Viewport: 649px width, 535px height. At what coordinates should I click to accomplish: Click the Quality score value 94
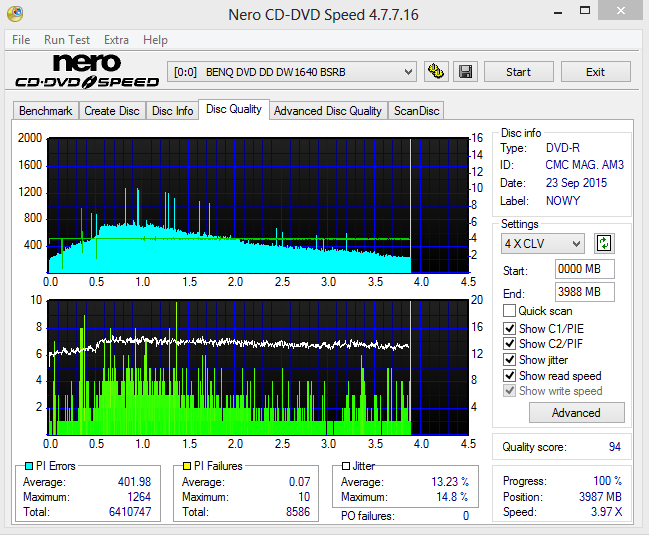[615, 447]
